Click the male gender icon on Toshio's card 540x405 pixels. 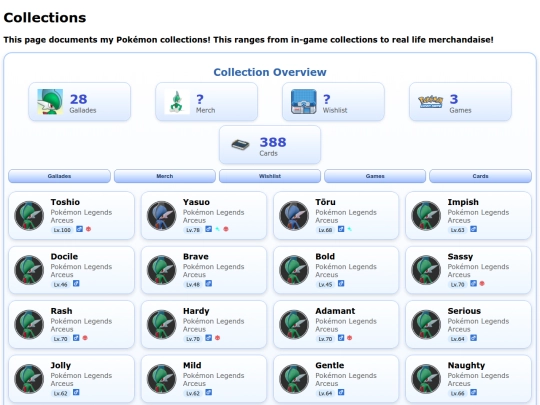click(x=79, y=229)
